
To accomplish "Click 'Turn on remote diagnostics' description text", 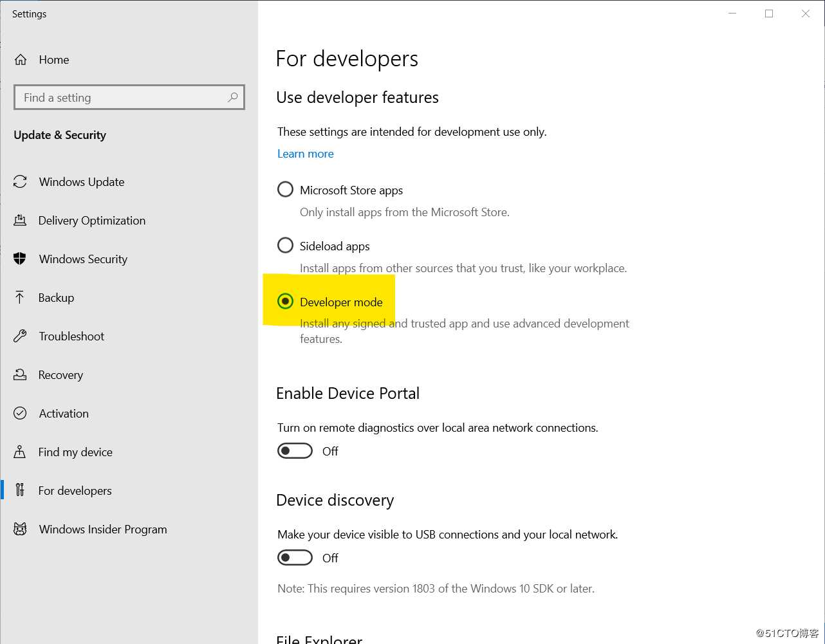I will pyautogui.click(x=438, y=428).
